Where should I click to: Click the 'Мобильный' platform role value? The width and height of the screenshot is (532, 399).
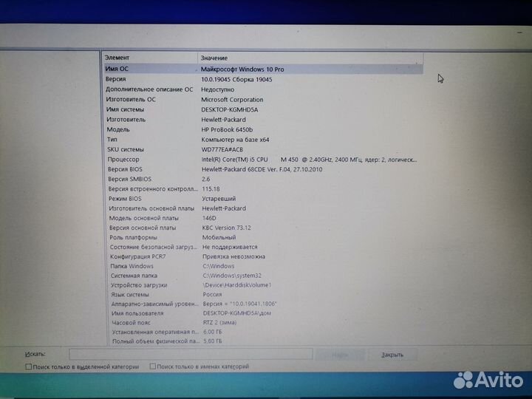219,237
